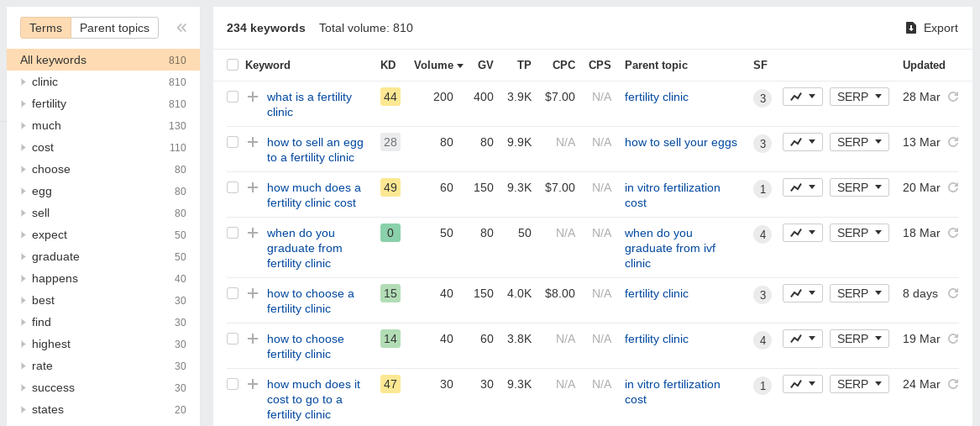Collapse the sidebar with double chevron icon
This screenshot has height=426, width=980.
tap(181, 28)
